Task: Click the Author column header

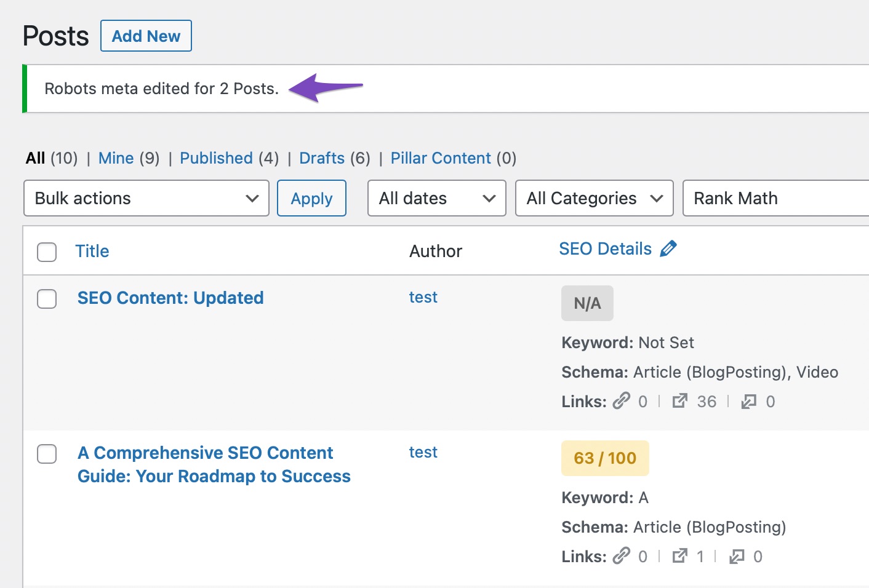Action: 436,251
